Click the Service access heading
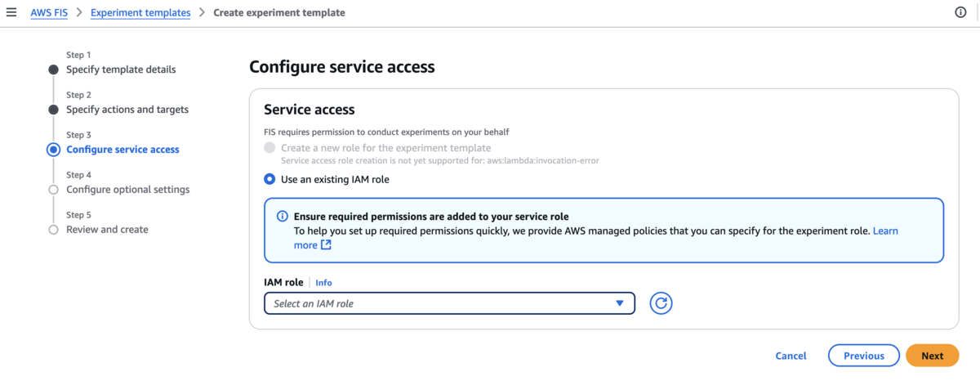Viewport: 980px width, 390px height. [309, 109]
